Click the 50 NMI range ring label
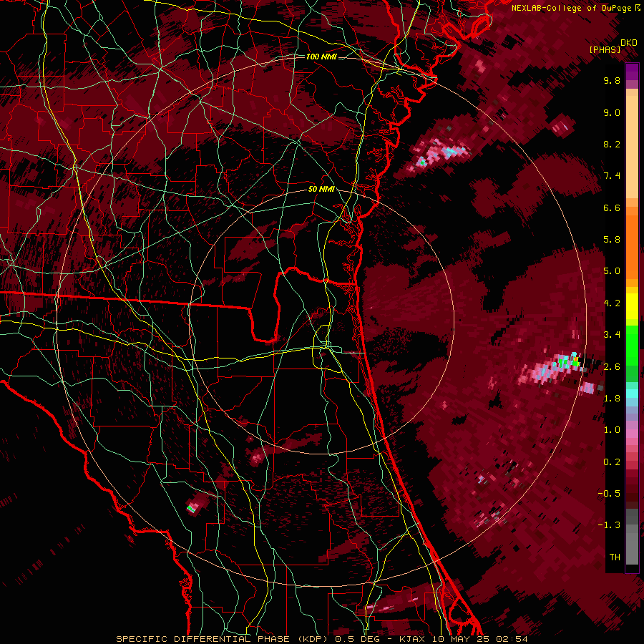Image resolution: width=644 pixels, height=644 pixels. 321,190
